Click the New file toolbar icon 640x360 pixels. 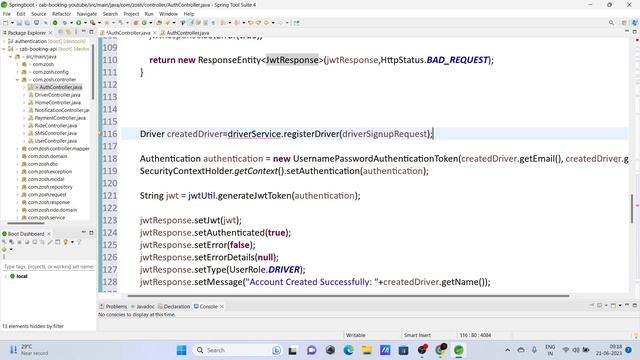6,23
